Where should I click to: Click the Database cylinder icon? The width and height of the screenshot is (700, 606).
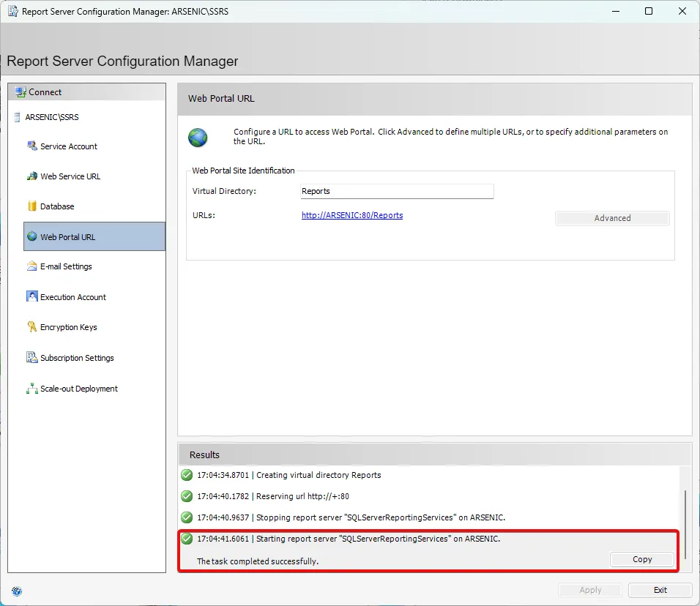click(32, 206)
